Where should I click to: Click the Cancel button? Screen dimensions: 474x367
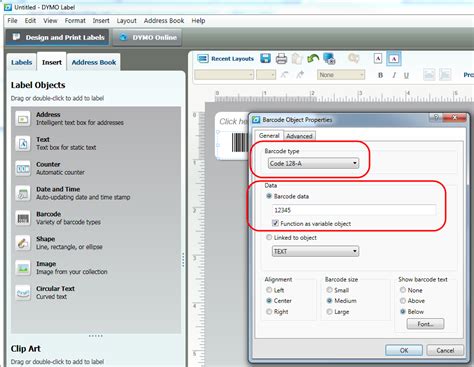[445, 350]
